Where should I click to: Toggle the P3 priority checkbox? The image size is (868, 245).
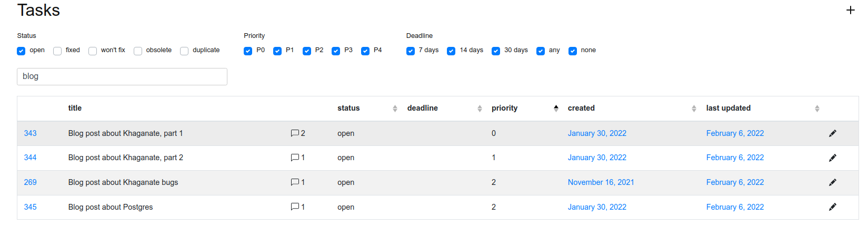[x=336, y=51]
